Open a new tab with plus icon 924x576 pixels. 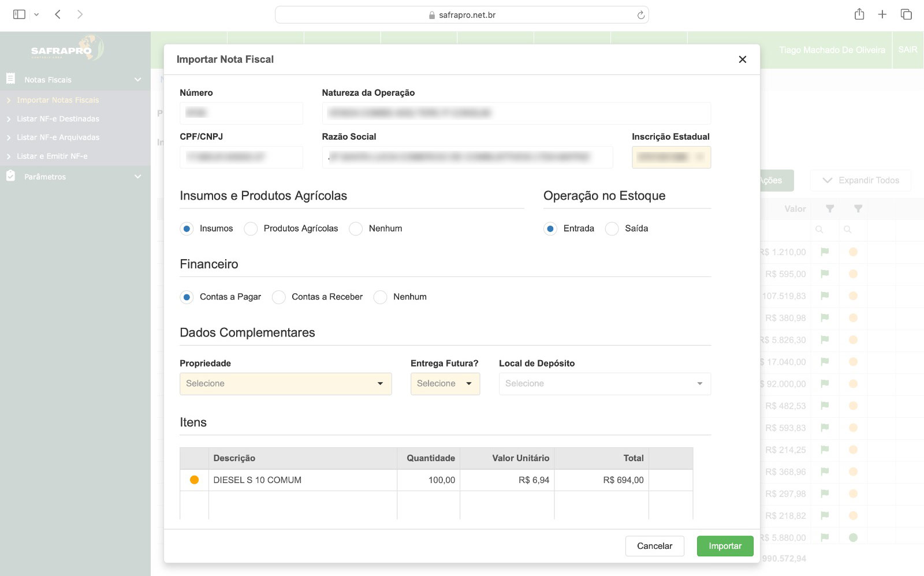[882, 14]
